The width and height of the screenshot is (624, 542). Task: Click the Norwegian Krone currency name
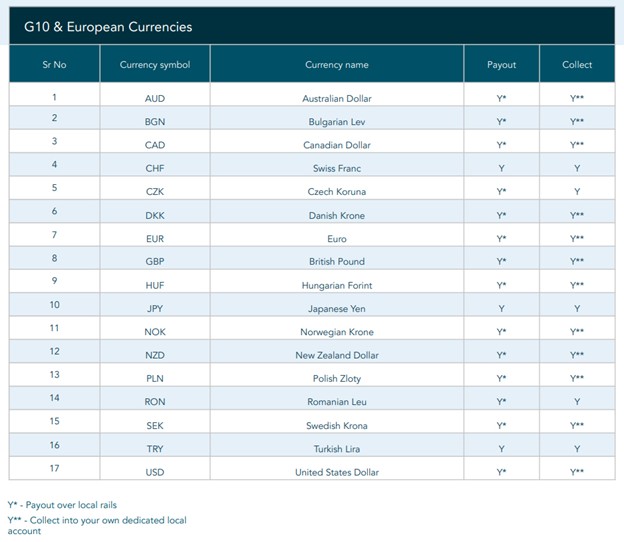coord(336,332)
